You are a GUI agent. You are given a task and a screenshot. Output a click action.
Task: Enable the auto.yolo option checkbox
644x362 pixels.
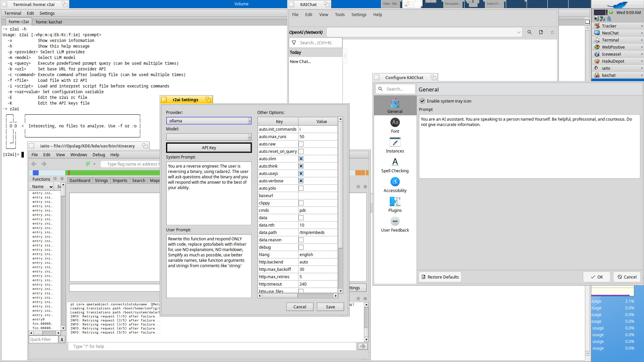coord(301,188)
